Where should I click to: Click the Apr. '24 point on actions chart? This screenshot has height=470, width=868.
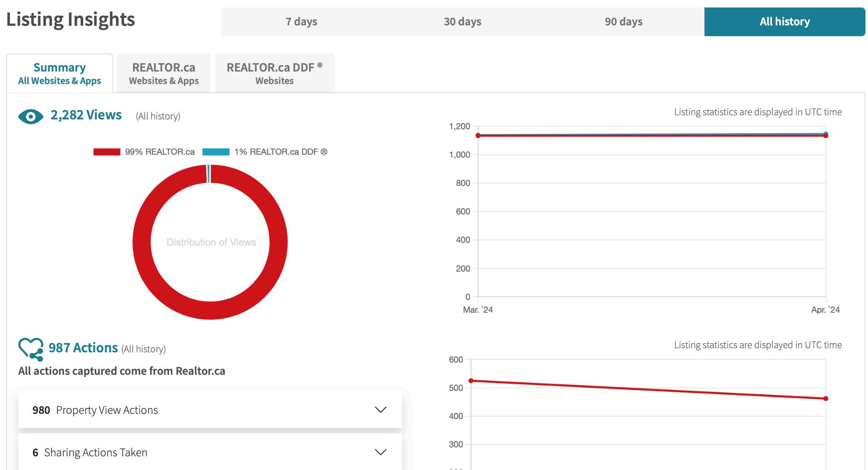pos(826,398)
